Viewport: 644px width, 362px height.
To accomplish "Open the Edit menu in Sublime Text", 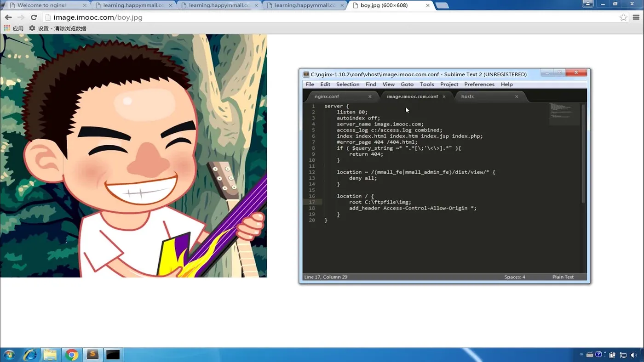I will pos(325,85).
